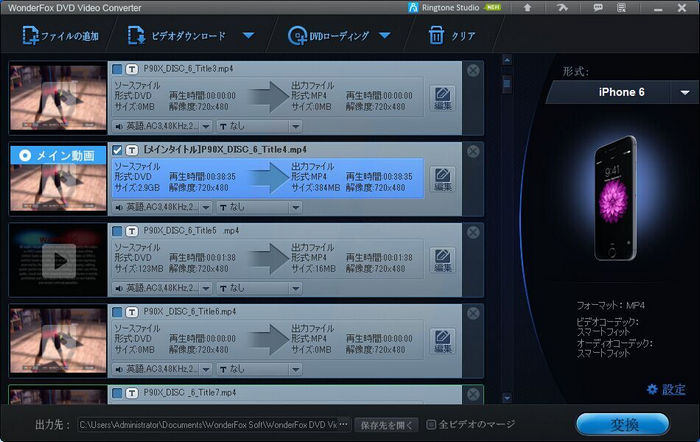Enable Merge All Videos (全ビデオのマージ) checkbox
Image resolution: width=700 pixels, height=442 pixels.
click(x=431, y=425)
